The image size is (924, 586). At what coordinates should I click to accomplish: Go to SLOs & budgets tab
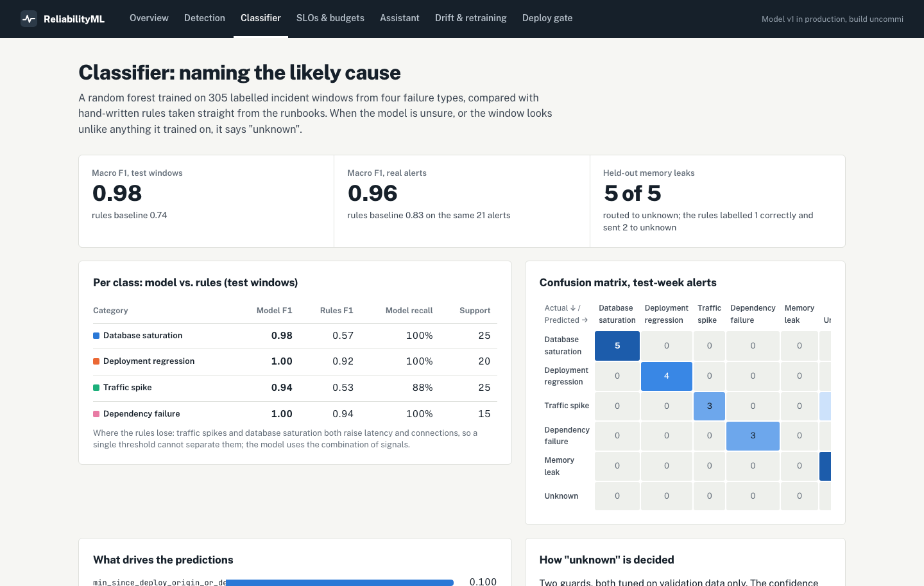330,18
